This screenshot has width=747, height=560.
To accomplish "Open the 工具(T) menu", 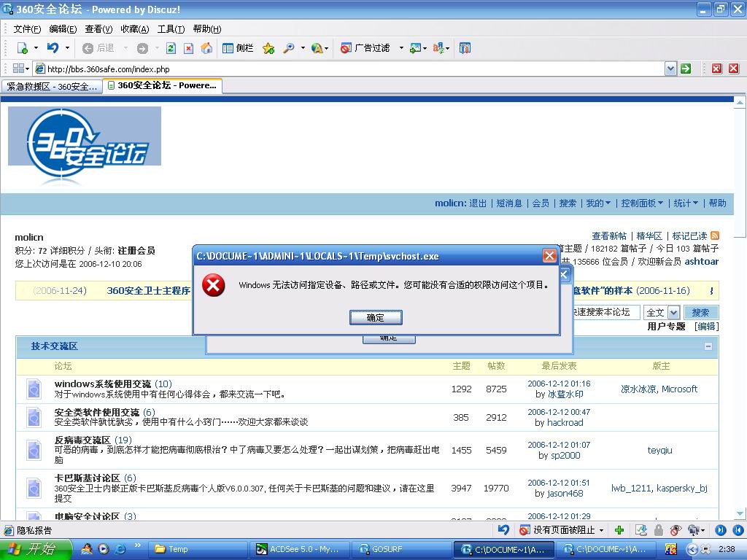I will coord(171,29).
